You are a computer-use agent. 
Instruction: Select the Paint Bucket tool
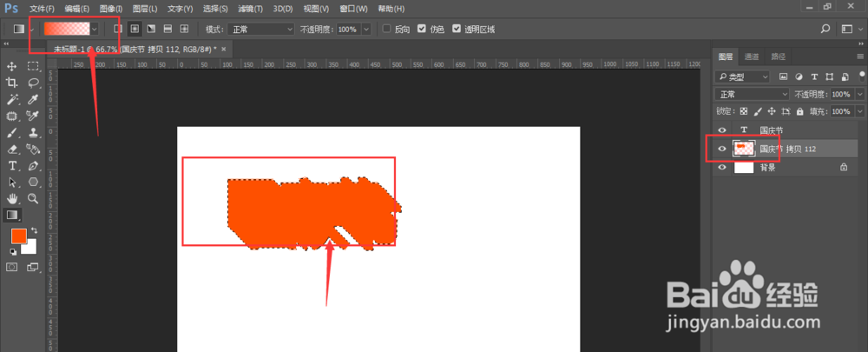pos(33,149)
